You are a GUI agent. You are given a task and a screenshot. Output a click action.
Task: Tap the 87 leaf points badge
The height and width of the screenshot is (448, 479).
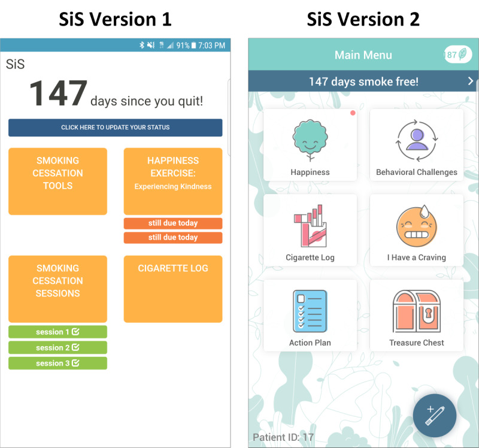457,55
